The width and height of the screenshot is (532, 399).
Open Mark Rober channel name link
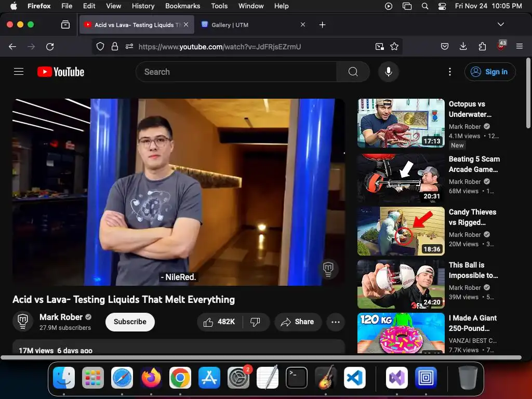click(61, 317)
